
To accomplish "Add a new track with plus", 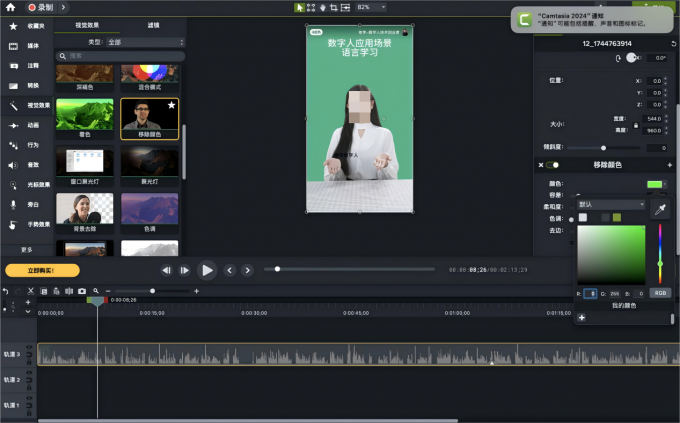I will pyautogui.click(x=28, y=302).
